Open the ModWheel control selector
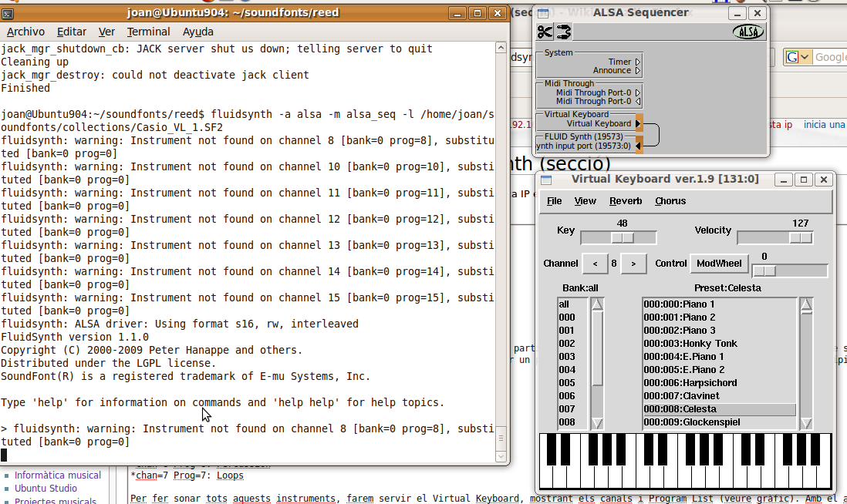Screen dimensions: 847x504 pyautogui.click(x=719, y=264)
